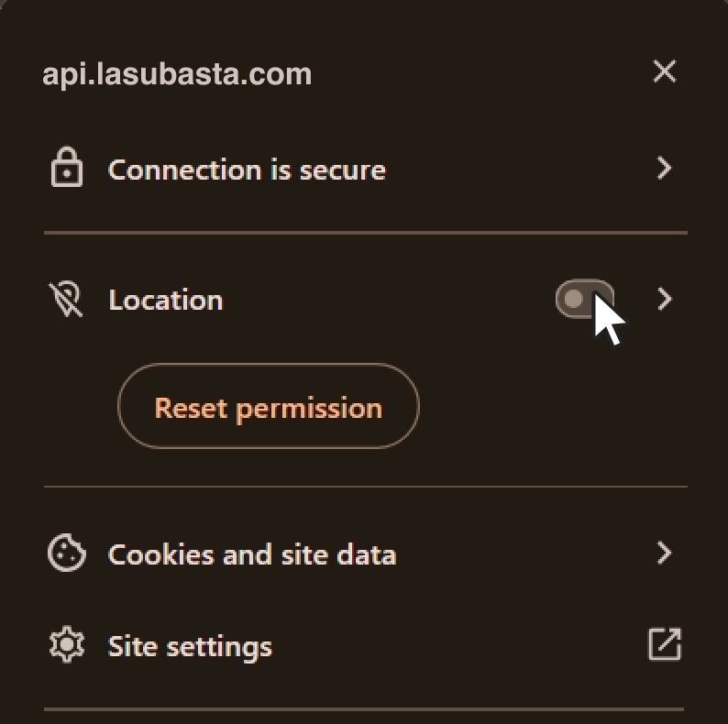Image resolution: width=728 pixels, height=724 pixels.
Task: Expand Location permission details chevron
Action: point(665,300)
